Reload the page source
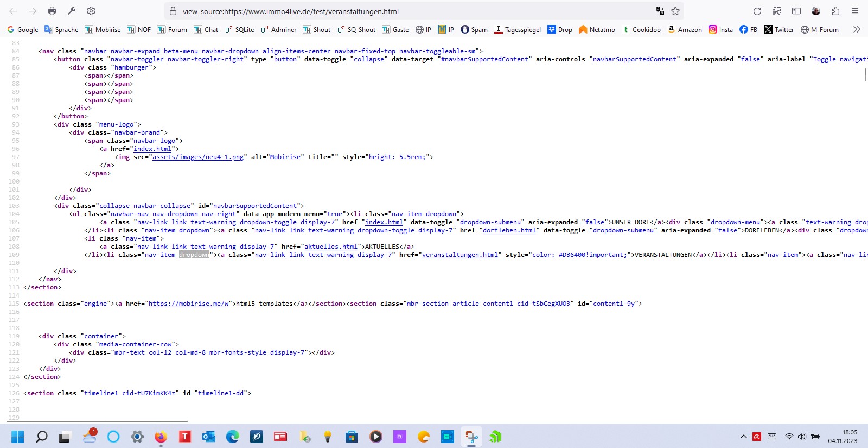Viewport: 868px width, 448px height. [x=757, y=11]
